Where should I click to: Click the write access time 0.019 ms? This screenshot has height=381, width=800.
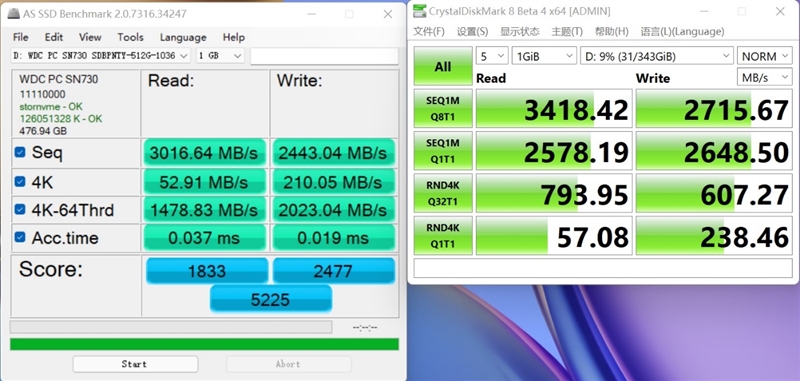334,238
